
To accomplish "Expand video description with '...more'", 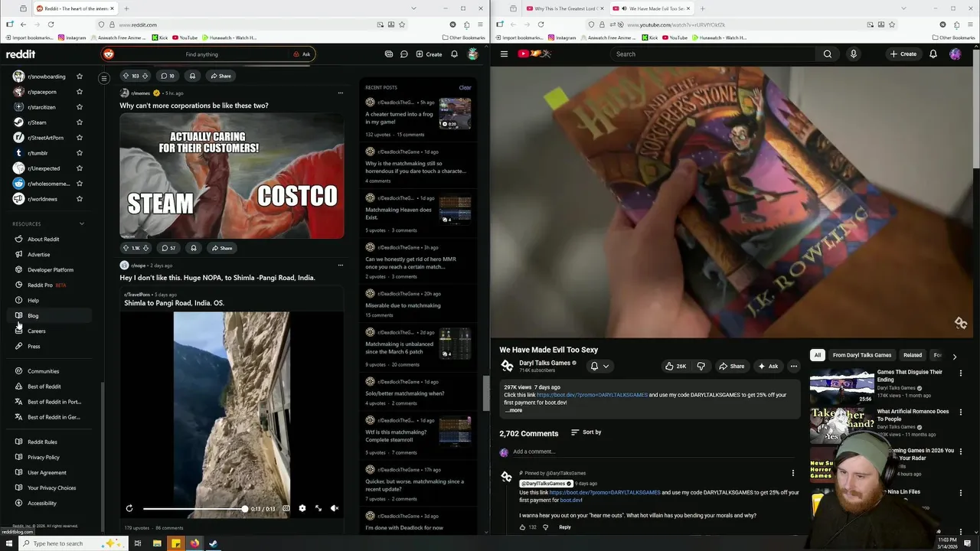I will tap(514, 410).
